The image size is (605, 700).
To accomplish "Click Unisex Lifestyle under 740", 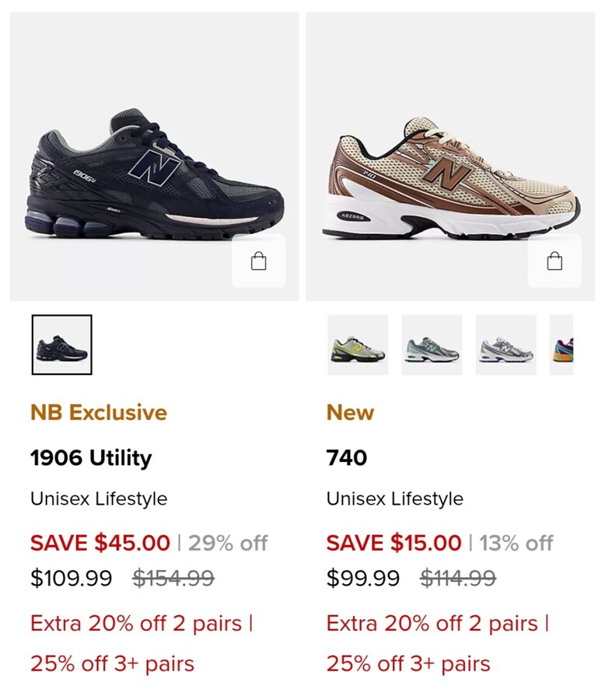I will (x=394, y=499).
